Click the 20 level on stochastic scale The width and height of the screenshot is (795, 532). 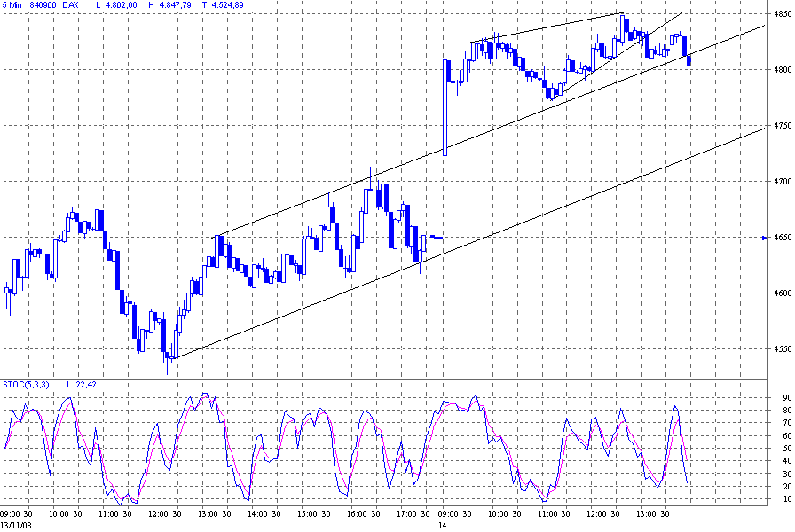point(787,487)
